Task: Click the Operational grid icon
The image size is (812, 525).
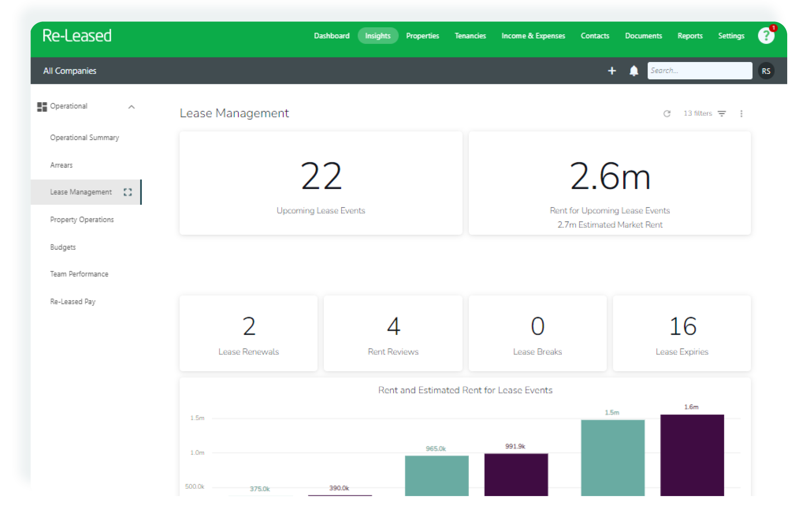Action: click(42, 107)
